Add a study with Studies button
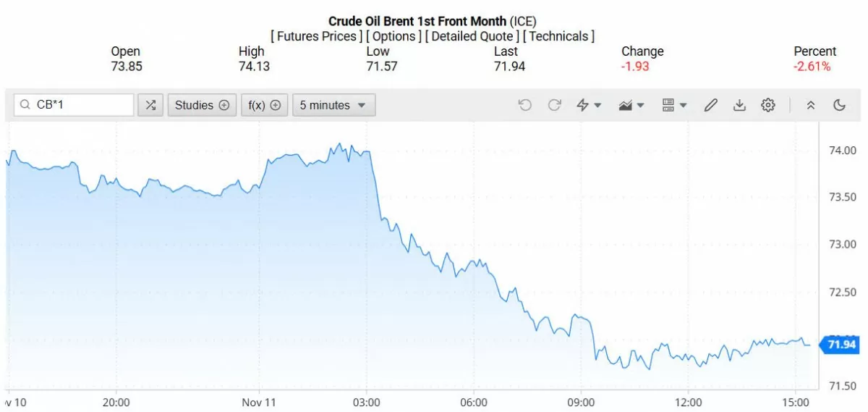 [x=202, y=105]
